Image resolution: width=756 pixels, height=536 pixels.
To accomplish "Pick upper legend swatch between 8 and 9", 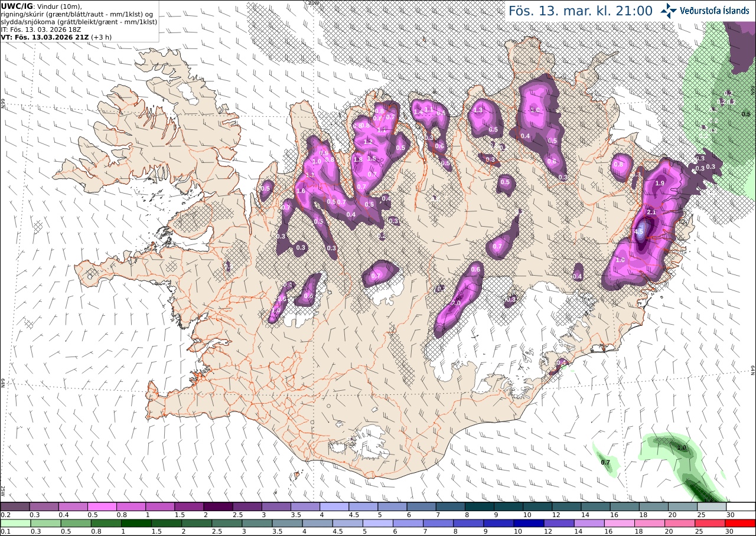I will pos(480,506).
